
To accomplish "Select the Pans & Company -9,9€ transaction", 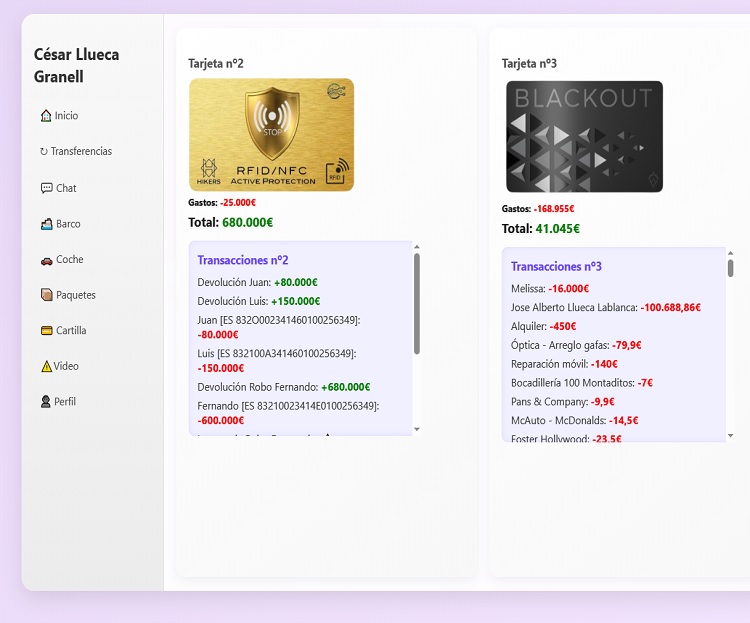I will [x=562, y=401].
